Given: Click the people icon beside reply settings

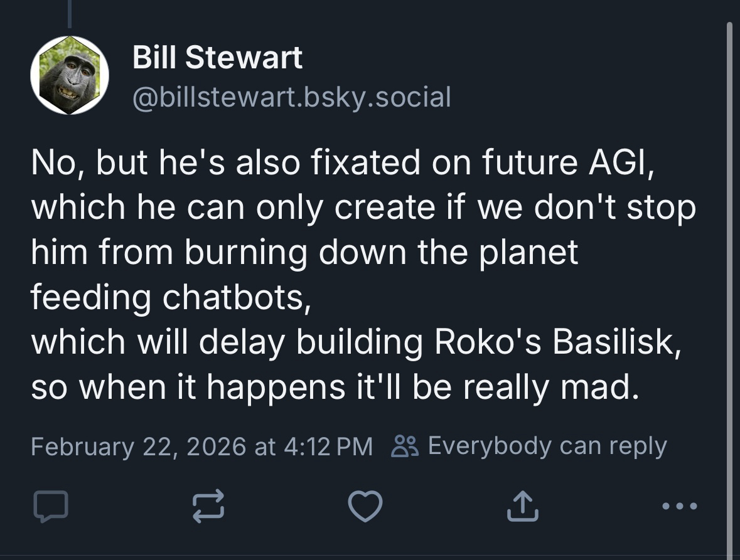Looking at the screenshot, I should pos(402,446).
